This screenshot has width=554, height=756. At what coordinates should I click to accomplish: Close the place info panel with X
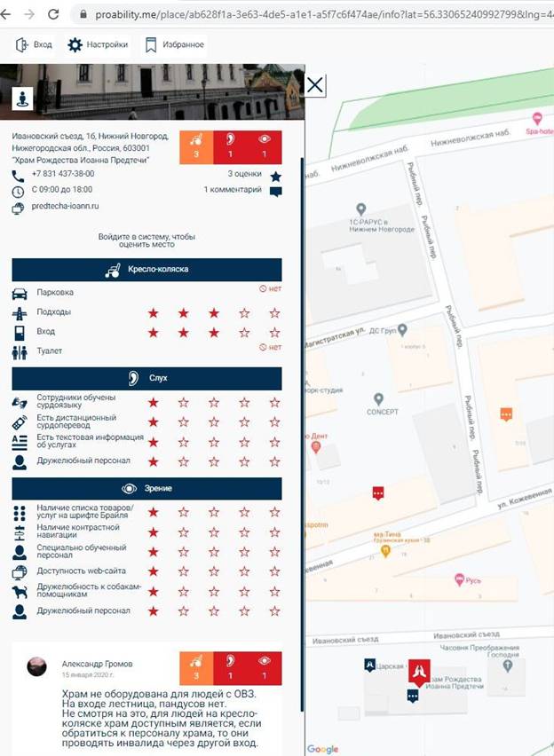point(314,85)
